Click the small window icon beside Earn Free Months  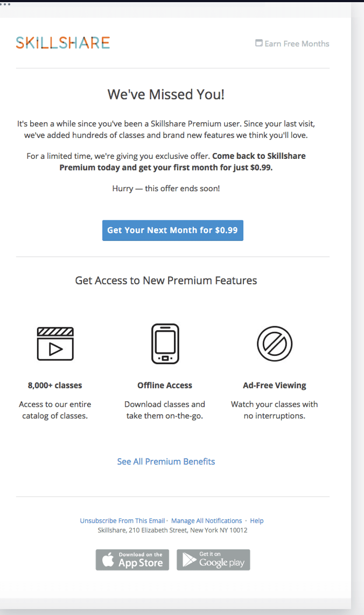[x=259, y=43]
